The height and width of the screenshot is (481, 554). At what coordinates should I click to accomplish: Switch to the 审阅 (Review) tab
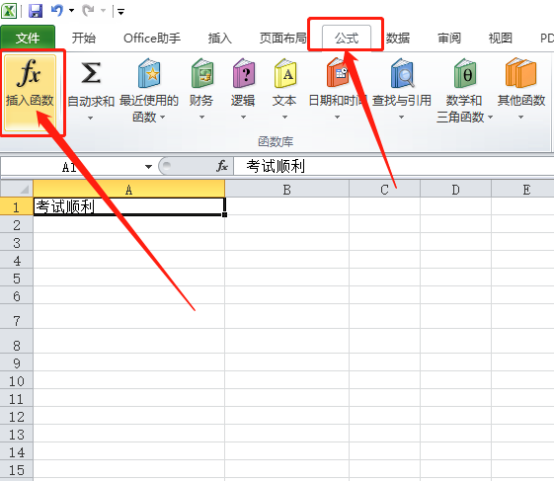pyautogui.click(x=449, y=38)
